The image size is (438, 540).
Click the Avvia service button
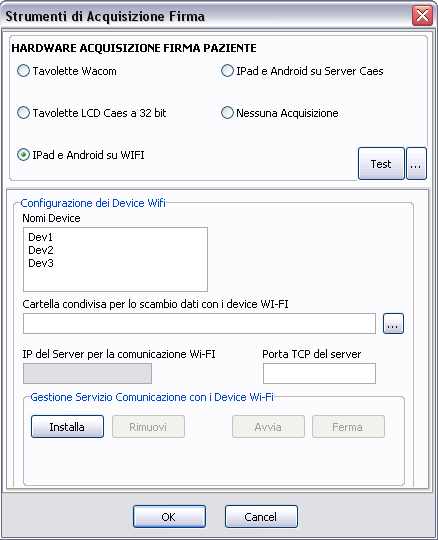pyautogui.click(x=268, y=427)
